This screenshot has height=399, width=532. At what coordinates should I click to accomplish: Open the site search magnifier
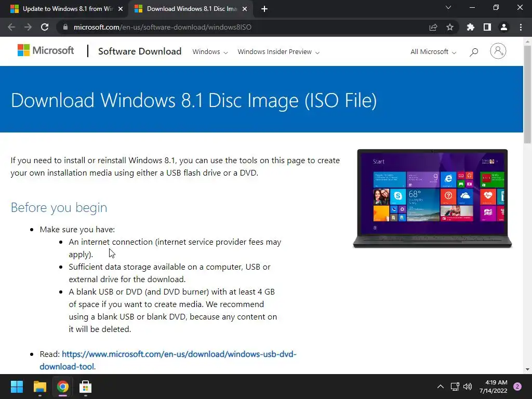tap(474, 52)
